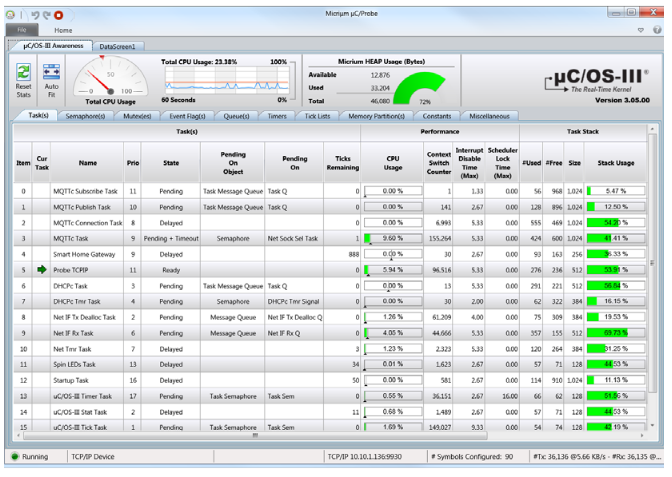Click the Stack Usage column header
Screen dimensions: 672x477
pyautogui.click(x=615, y=163)
